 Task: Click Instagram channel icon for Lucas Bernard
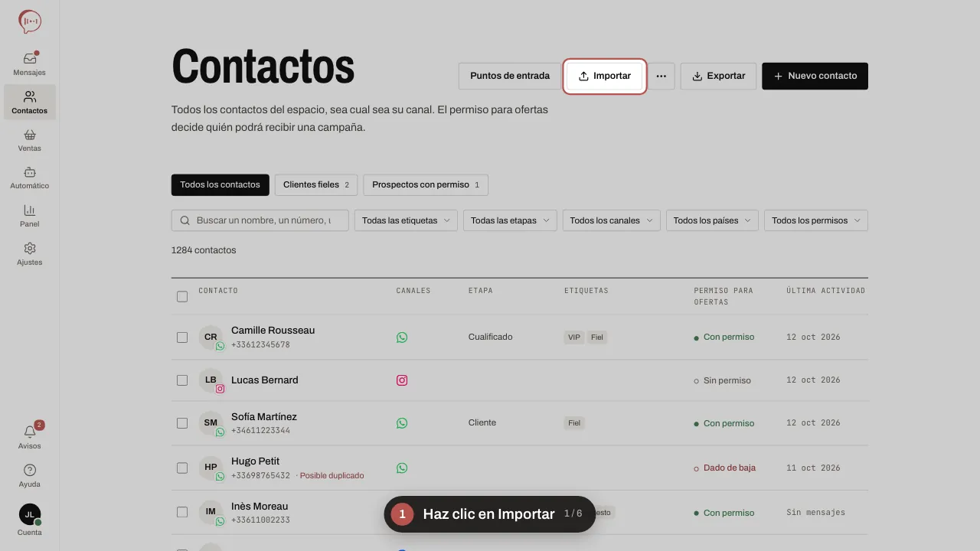click(x=402, y=380)
